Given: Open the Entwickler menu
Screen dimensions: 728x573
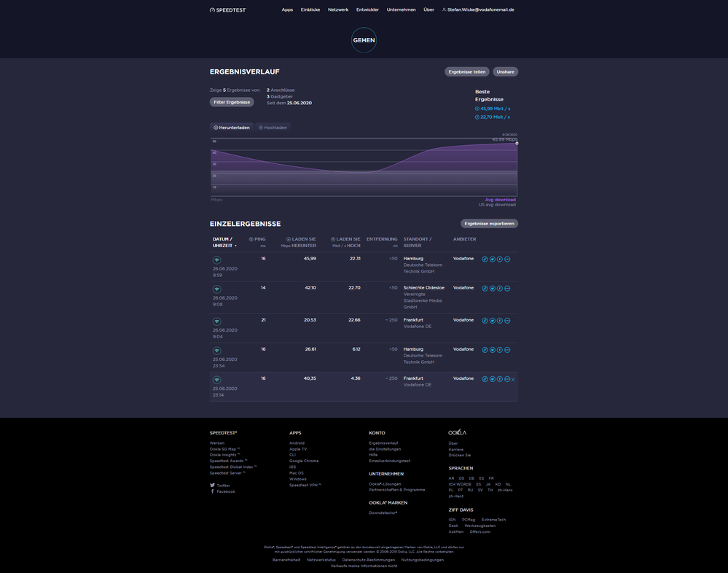Looking at the screenshot, I should click(x=367, y=9).
